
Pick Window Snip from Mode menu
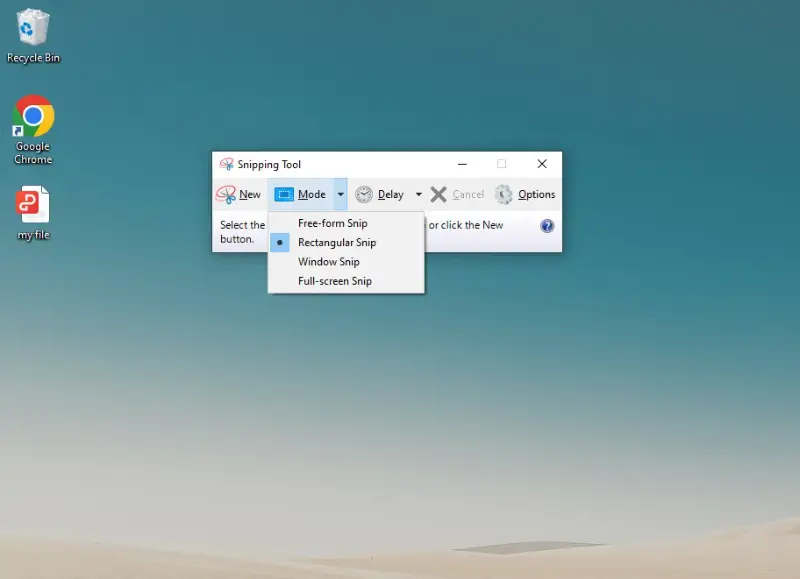pyautogui.click(x=328, y=262)
